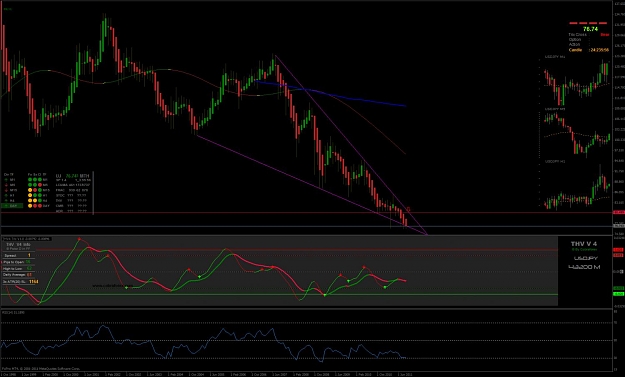This screenshot has width=625, height=377.
Task: Select the M5 timeframe trend arrow
Action: tap(6, 185)
